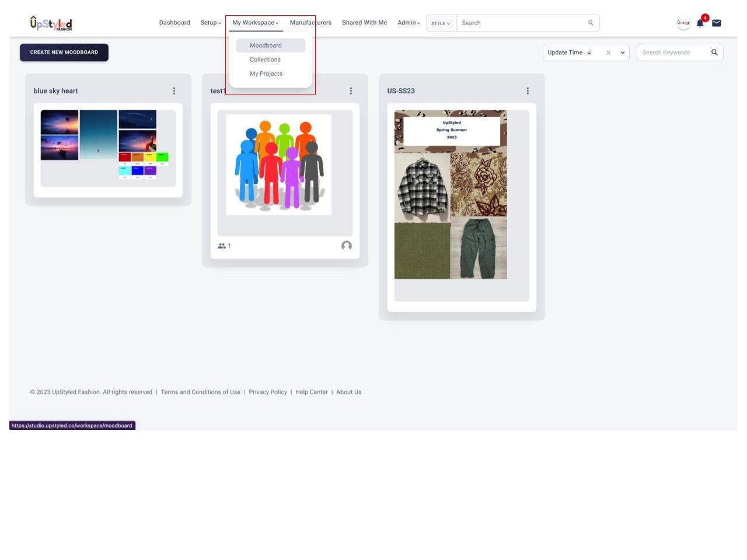Open the notifications bell icon
Screen dimensions: 747x560
point(700,23)
